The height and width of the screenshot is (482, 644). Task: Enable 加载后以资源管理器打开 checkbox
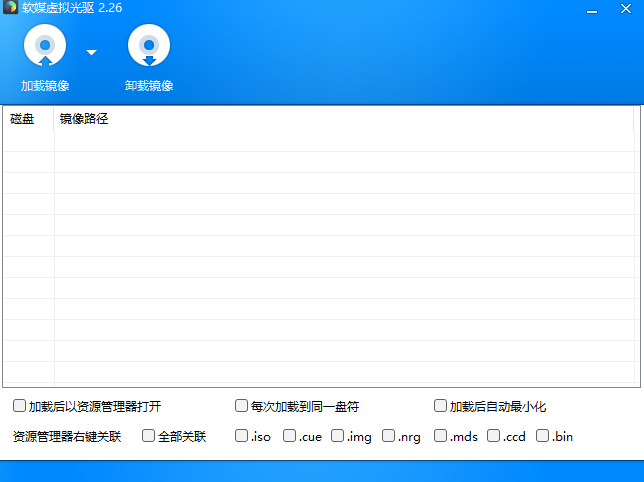point(19,406)
